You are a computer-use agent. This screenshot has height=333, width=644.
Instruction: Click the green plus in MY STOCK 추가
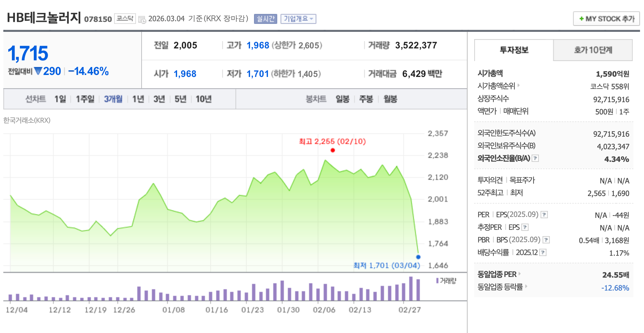(581, 19)
